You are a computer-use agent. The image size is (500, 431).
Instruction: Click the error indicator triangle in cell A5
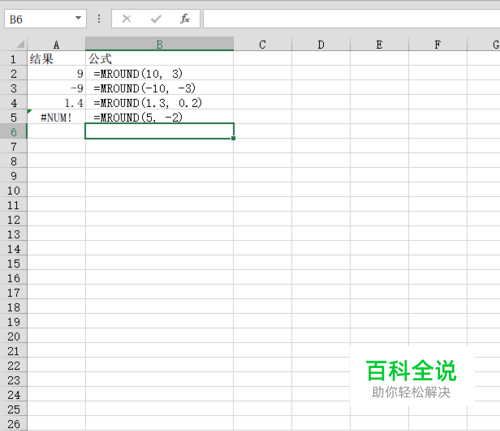[x=29, y=111]
